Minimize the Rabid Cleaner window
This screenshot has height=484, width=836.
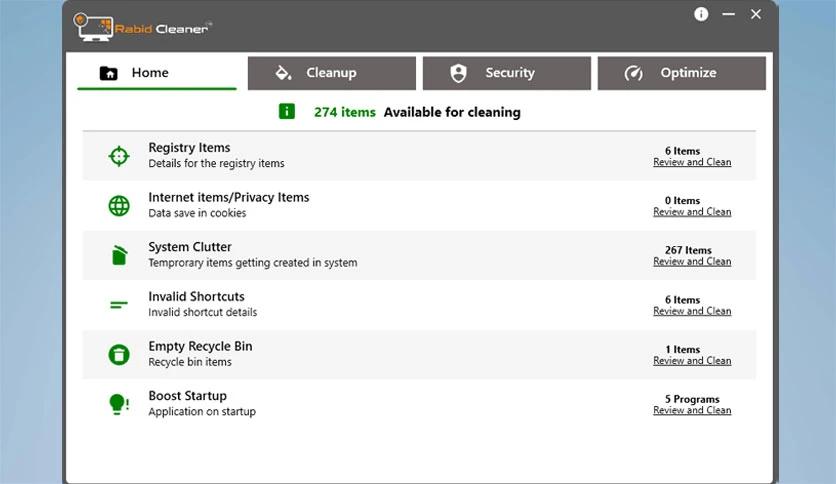point(728,14)
